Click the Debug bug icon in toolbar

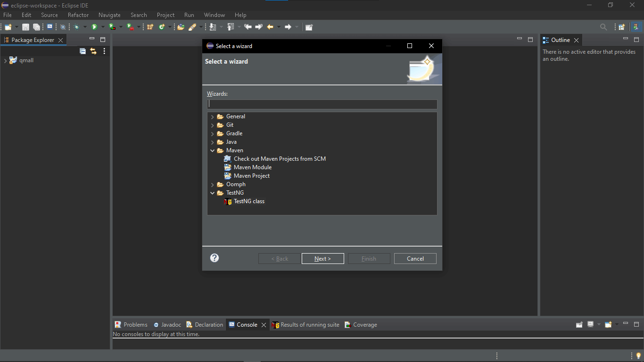(x=76, y=27)
